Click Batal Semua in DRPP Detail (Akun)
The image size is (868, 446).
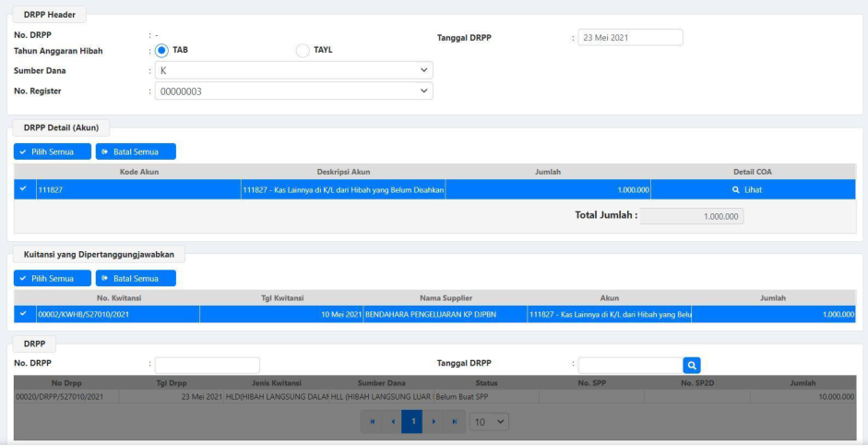(136, 151)
